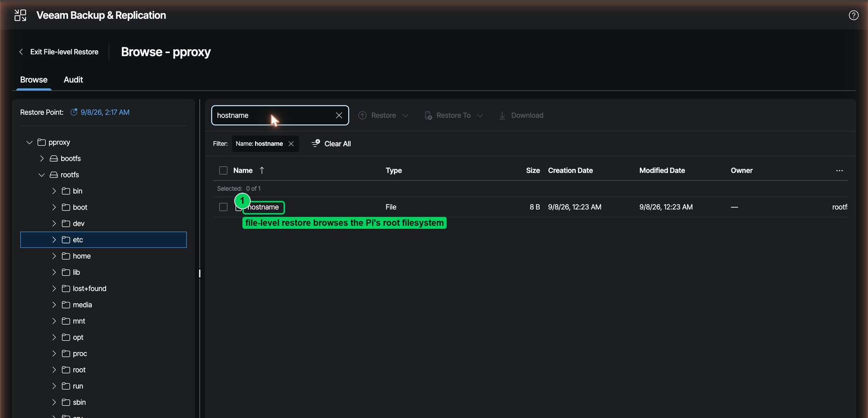Click the Owner column header
Viewport: 868px width, 418px height.
[742, 170]
